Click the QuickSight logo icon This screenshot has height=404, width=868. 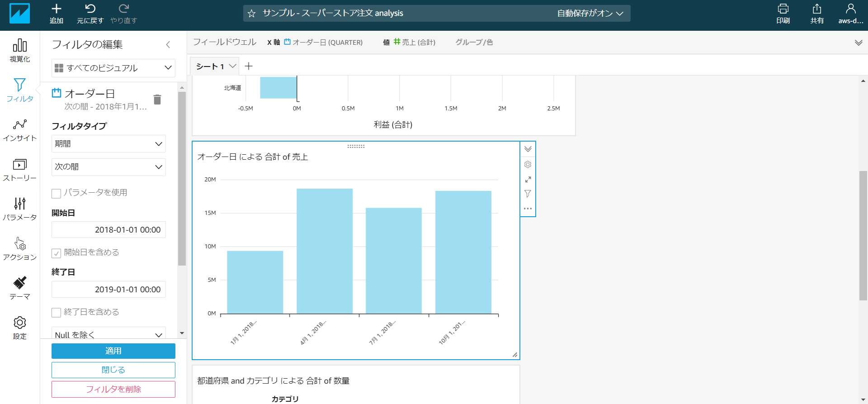[x=19, y=13]
